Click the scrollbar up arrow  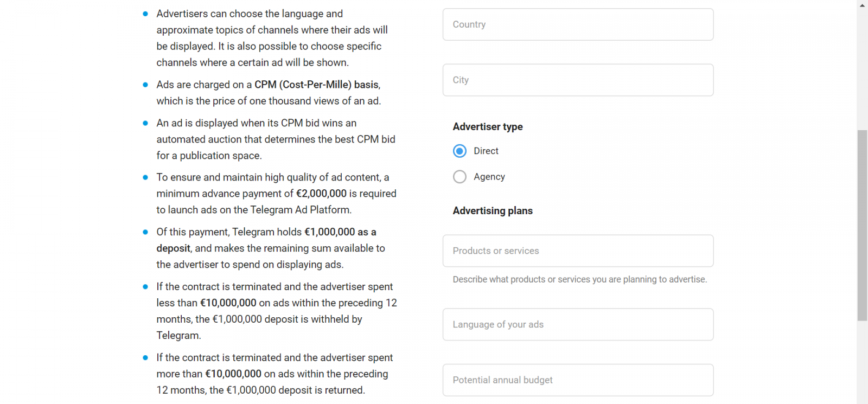(x=863, y=5)
